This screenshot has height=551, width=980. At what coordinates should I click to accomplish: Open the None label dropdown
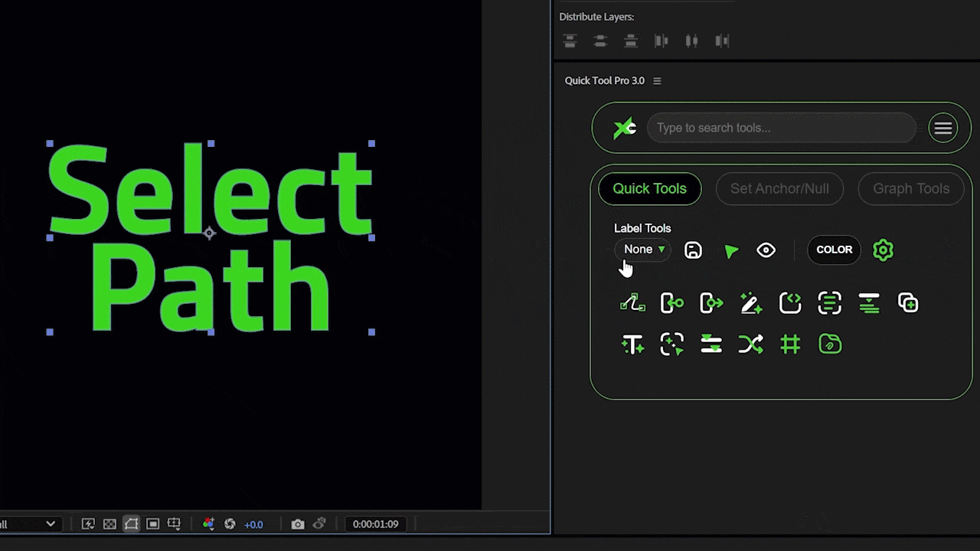[x=643, y=249]
